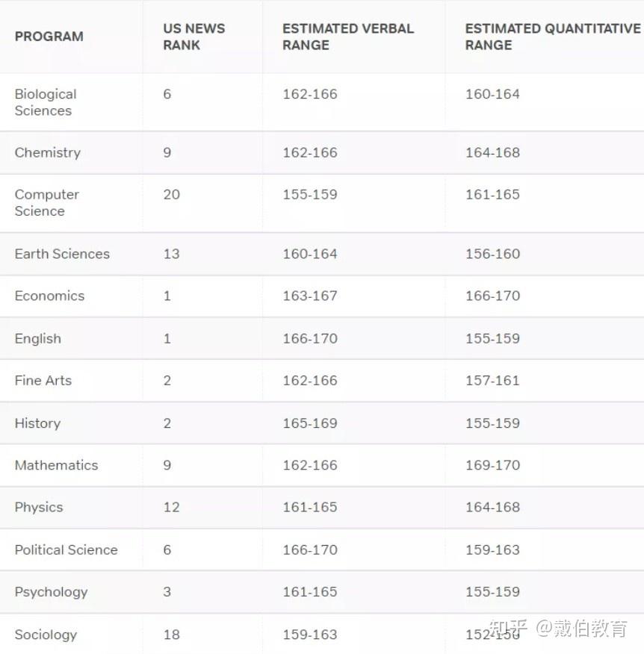Select the English verbal range 166-170
Viewport: 644px width, 654px height.
click(x=310, y=338)
